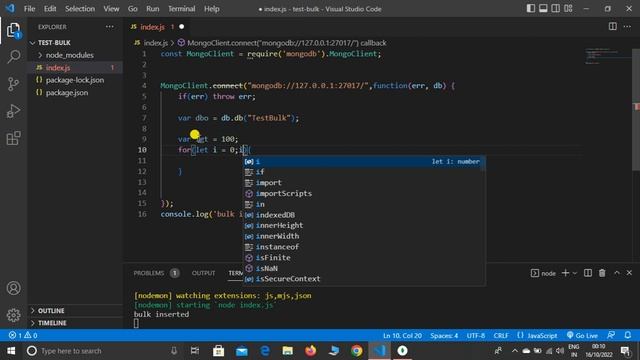Image resolution: width=640 pixels, height=360 pixels.
Task: Toggle the primary side bar layout icon
Action: tap(531, 9)
